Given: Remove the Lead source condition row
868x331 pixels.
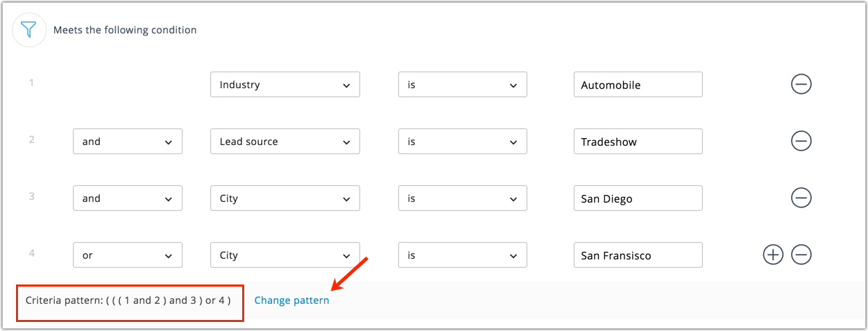Looking at the screenshot, I should [x=801, y=142].
